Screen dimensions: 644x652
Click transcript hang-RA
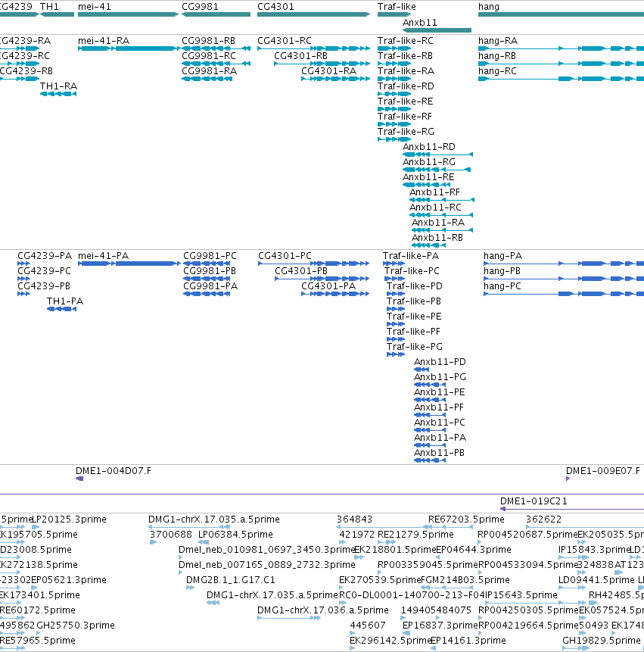point(498,41)
